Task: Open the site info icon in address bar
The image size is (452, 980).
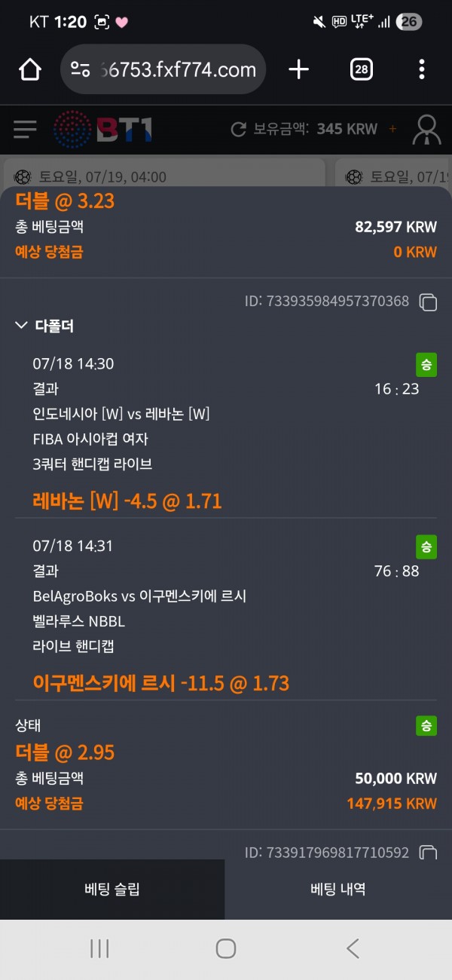Action: [x=81, y=70]
